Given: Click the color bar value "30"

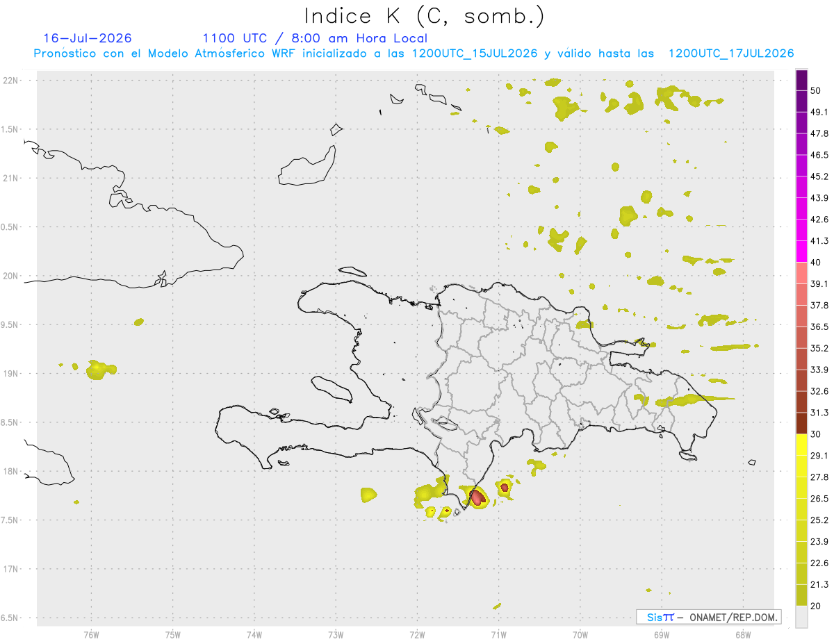Looking at the screenshot, I should coord(817,434).
